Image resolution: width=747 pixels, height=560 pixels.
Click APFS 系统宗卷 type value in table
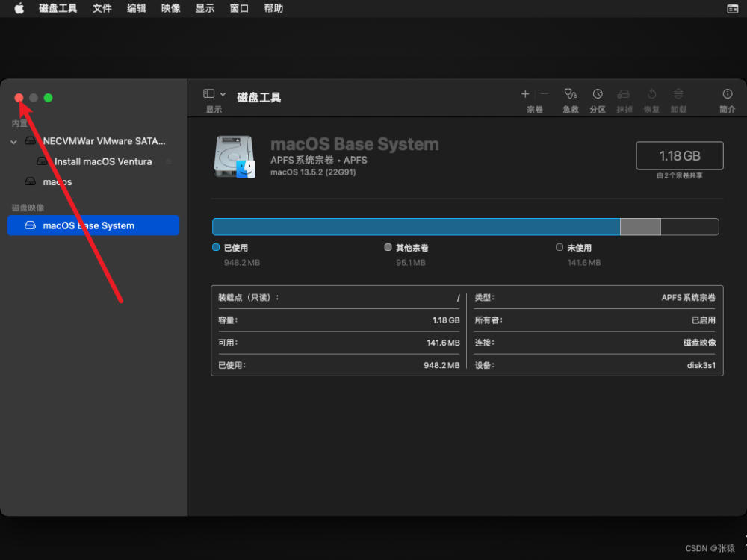pyautogui.click(x=689, y=298)
